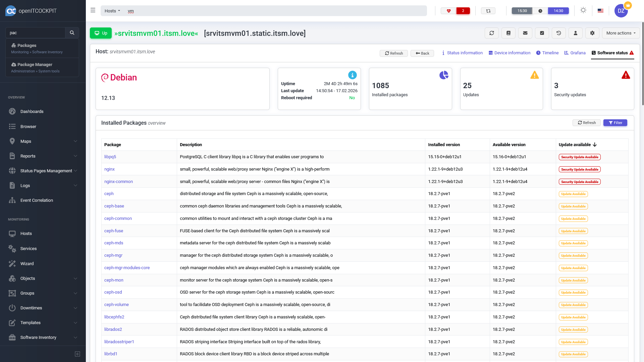Click the blue Filter button
This screenshot has width=644, height=362.
pos(615,123)
